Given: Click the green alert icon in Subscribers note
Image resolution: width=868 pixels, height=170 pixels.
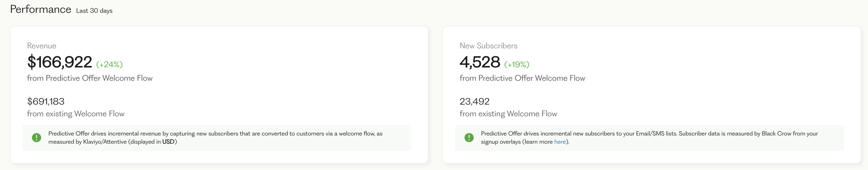Looking at the screenshot, I should tap(469, 138).
